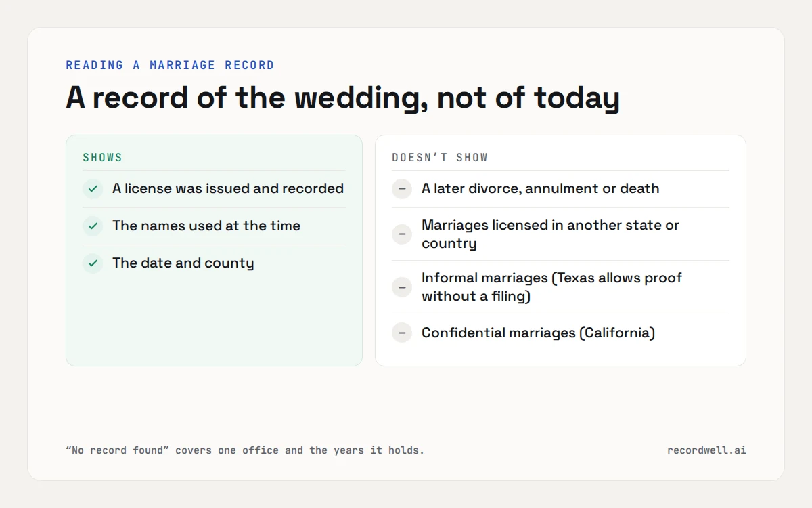Click the 'The names used at the time' text

tap(206, 226)
